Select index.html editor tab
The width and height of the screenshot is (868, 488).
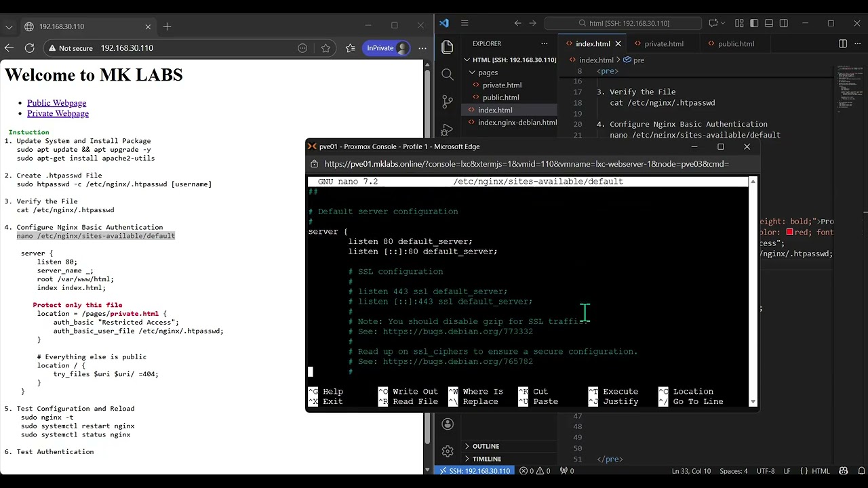click(593, 43)
